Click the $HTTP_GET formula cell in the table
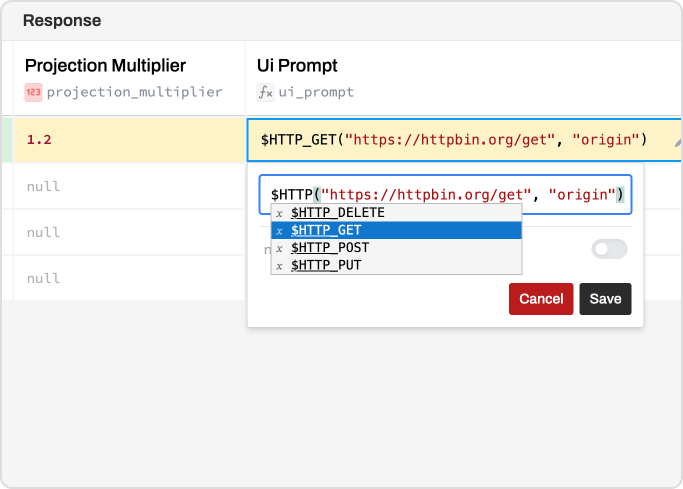 [464, 140]
